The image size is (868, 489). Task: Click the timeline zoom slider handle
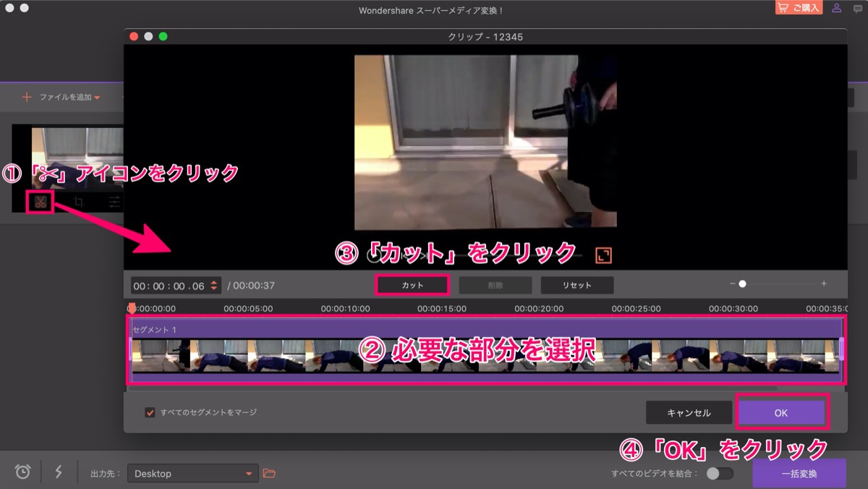coord(742,284)
